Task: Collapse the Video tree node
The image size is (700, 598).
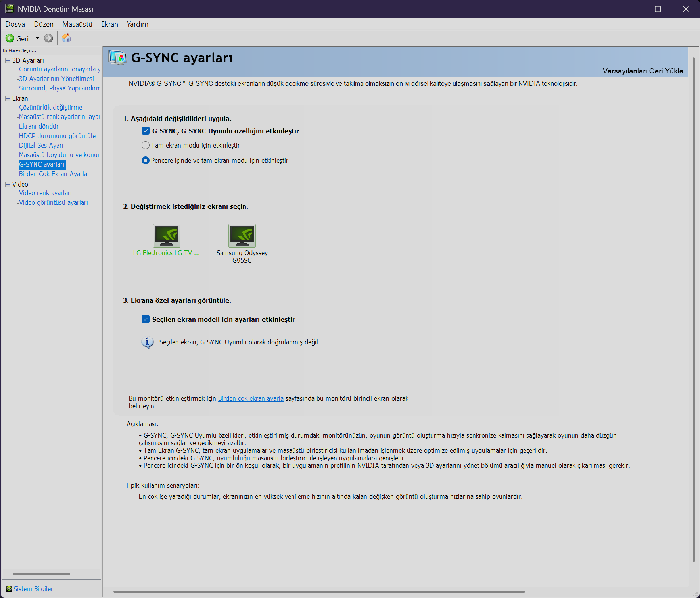Action: click(x=8, y=184)
